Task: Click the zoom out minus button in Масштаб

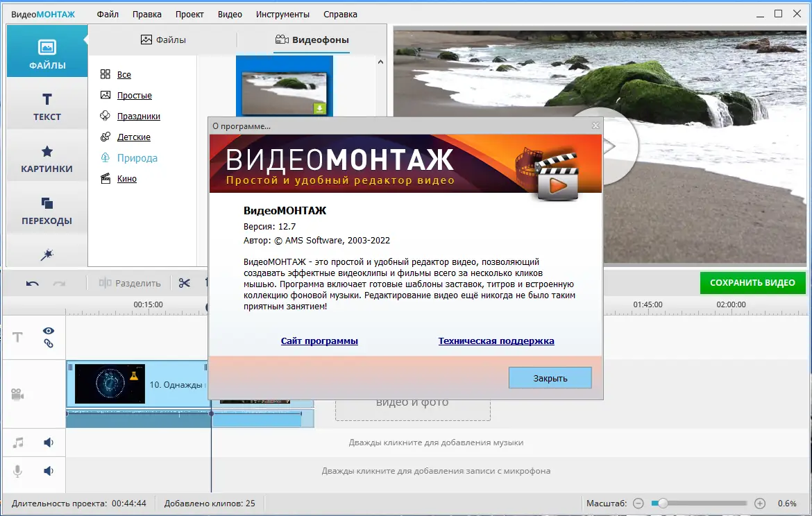Action: click(x=638, y=503)
